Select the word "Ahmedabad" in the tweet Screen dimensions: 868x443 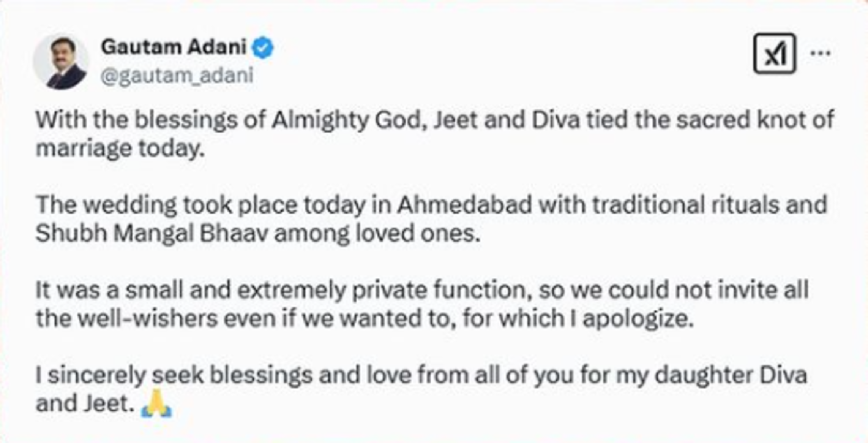click(465, 205)
